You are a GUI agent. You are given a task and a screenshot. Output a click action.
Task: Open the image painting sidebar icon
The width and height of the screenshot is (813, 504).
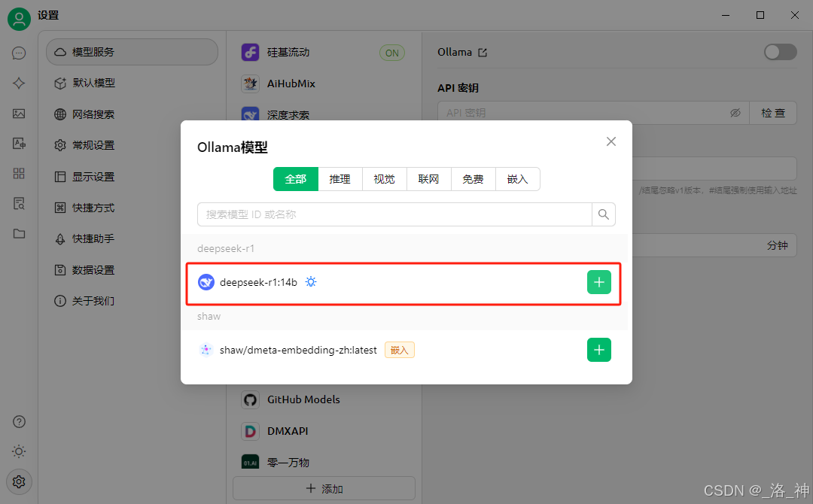pyautogui.click(x=19, y=114)
